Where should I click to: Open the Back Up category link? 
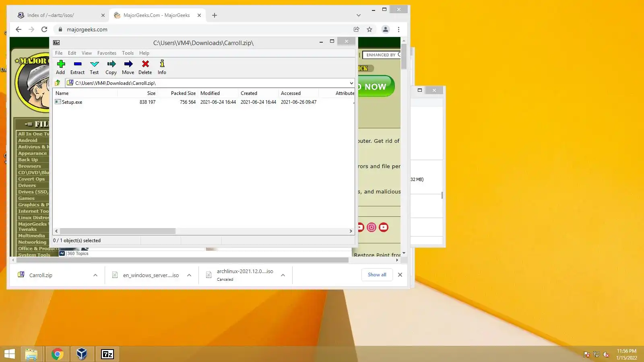click(28, 160)
